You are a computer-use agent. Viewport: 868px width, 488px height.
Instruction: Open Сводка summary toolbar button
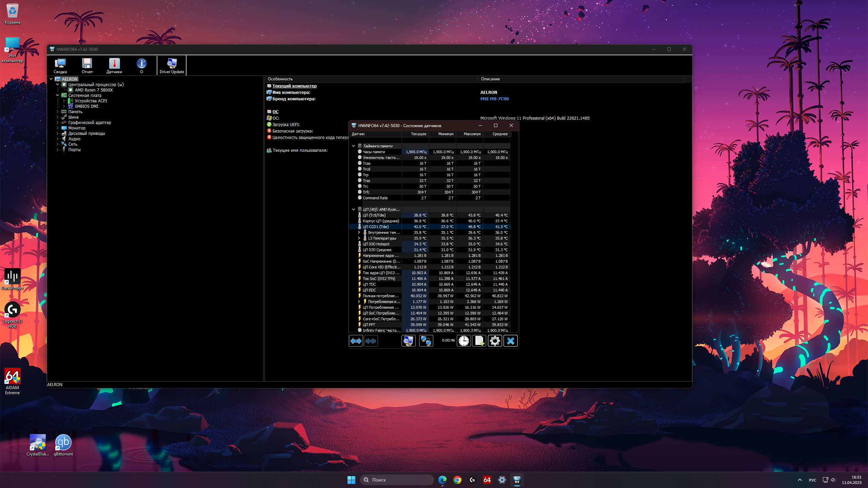pos(60,65)
